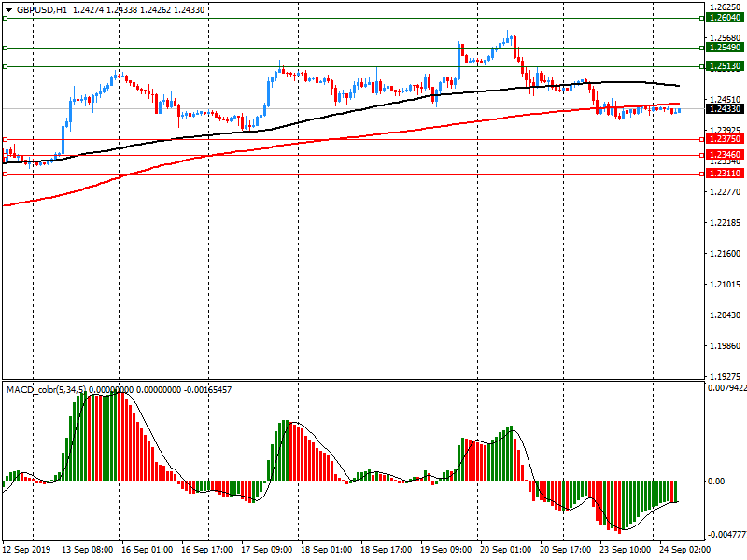The height and width of the screenshot is (560, 747).
Task: Click the 13 Sep 08:00 time label
Action: tap(87, 550)
